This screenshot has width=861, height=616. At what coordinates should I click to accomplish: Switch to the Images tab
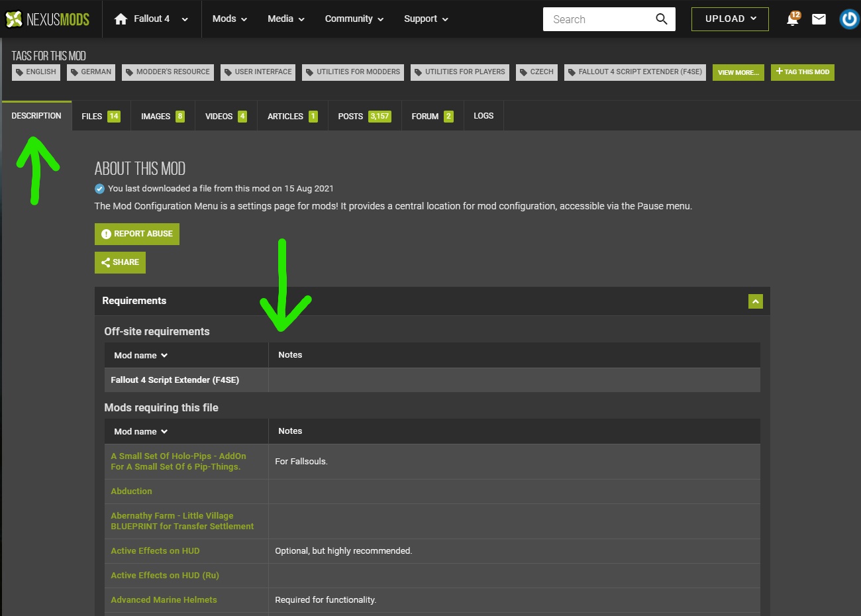(x=163, y=116)
